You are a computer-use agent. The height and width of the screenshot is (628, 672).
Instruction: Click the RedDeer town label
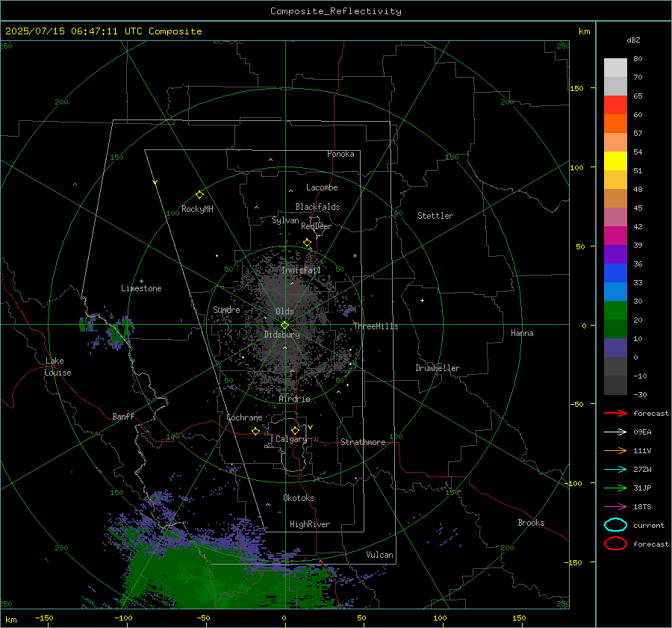tap(317, 226)
